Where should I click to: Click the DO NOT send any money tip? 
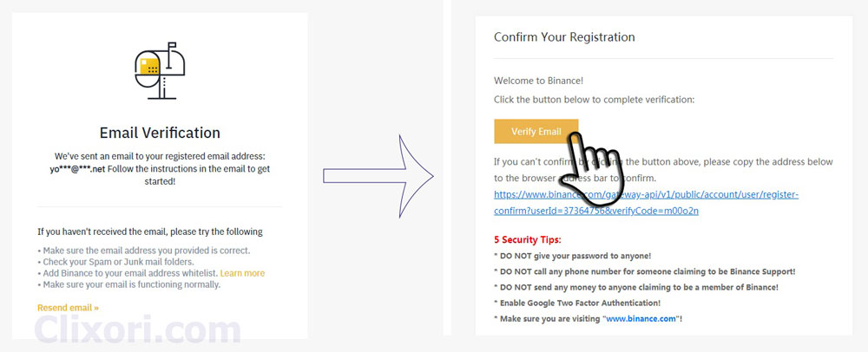point(635,287)
